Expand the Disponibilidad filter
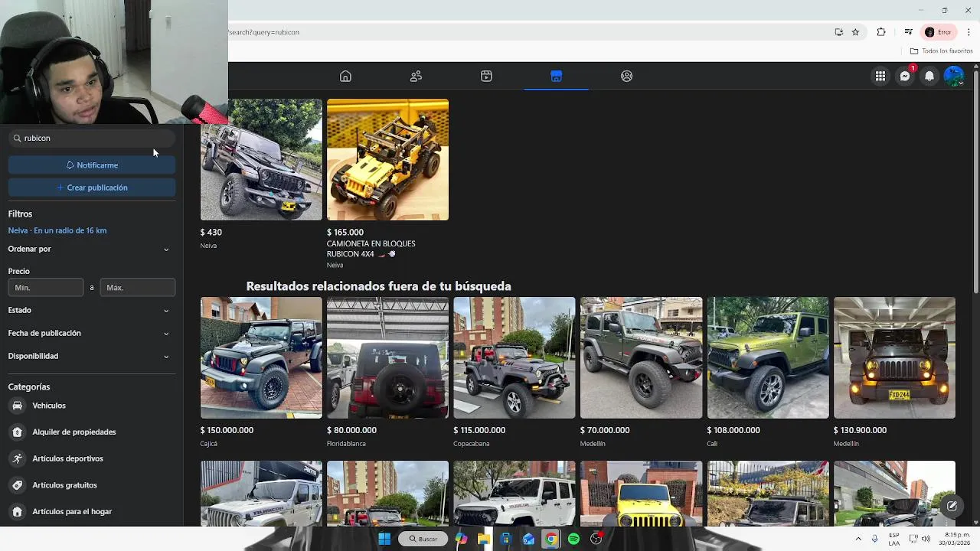980x551 pixels. coord(91,356)
